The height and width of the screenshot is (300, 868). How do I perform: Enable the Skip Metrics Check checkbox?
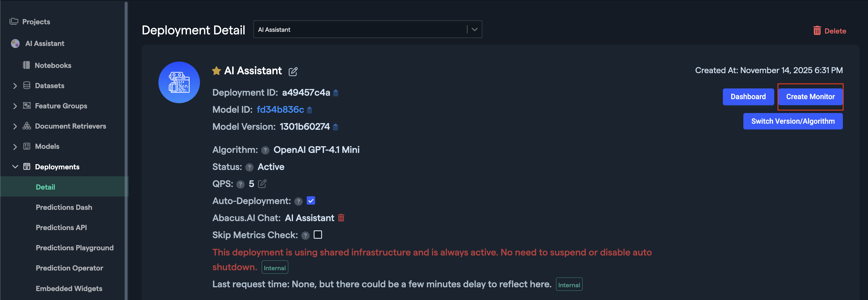click(318, 234)
